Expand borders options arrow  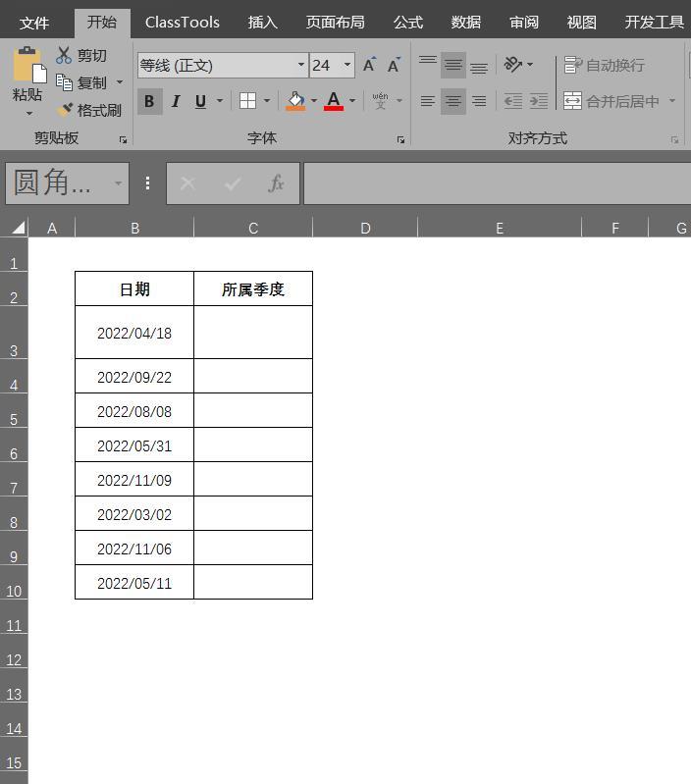[x=267, y=101]
